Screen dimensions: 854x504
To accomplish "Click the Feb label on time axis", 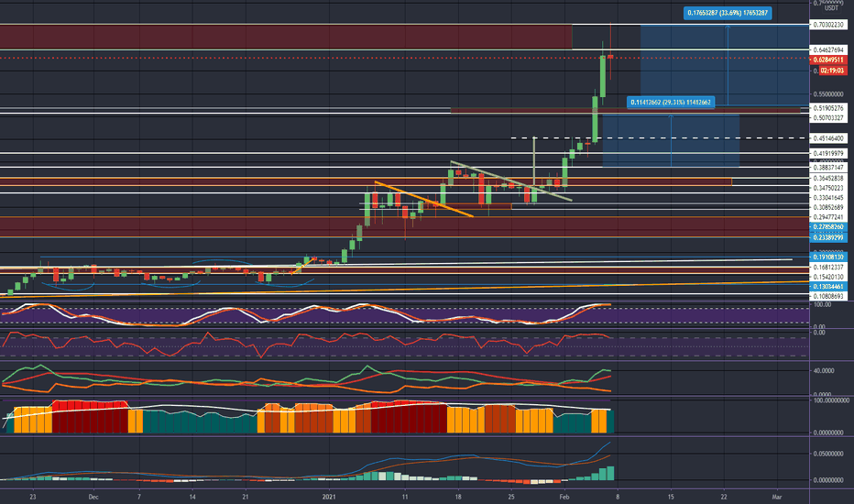I will (564, 497).
